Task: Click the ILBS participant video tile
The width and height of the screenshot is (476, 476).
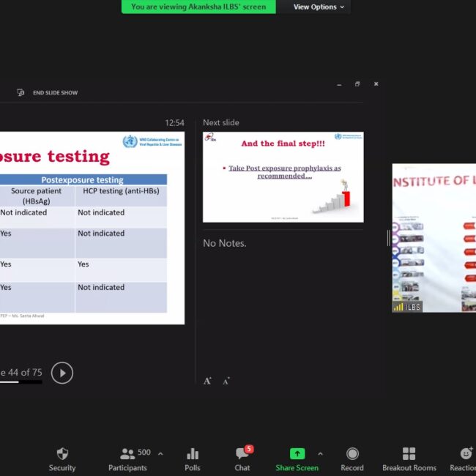Action: point(434,238)
